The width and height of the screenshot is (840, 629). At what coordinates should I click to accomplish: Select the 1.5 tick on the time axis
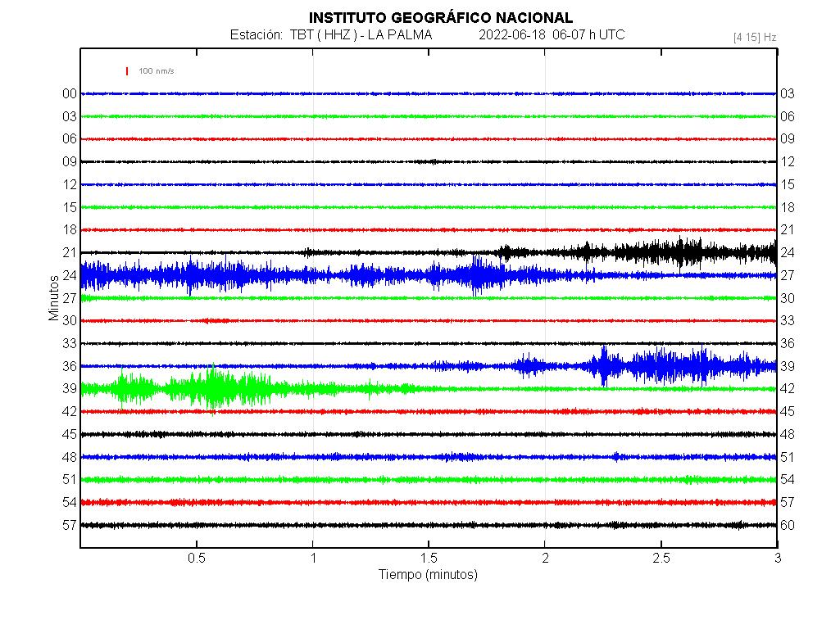[429, 558]
